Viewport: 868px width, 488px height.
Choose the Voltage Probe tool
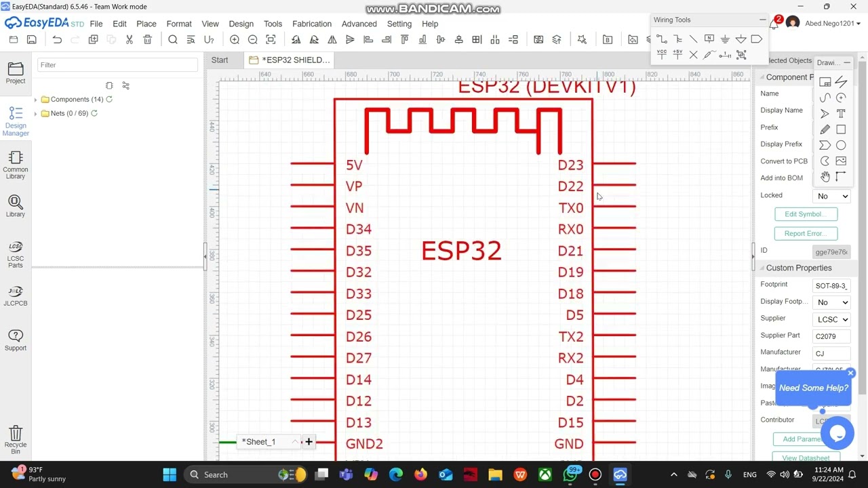[x=709, y=55]
